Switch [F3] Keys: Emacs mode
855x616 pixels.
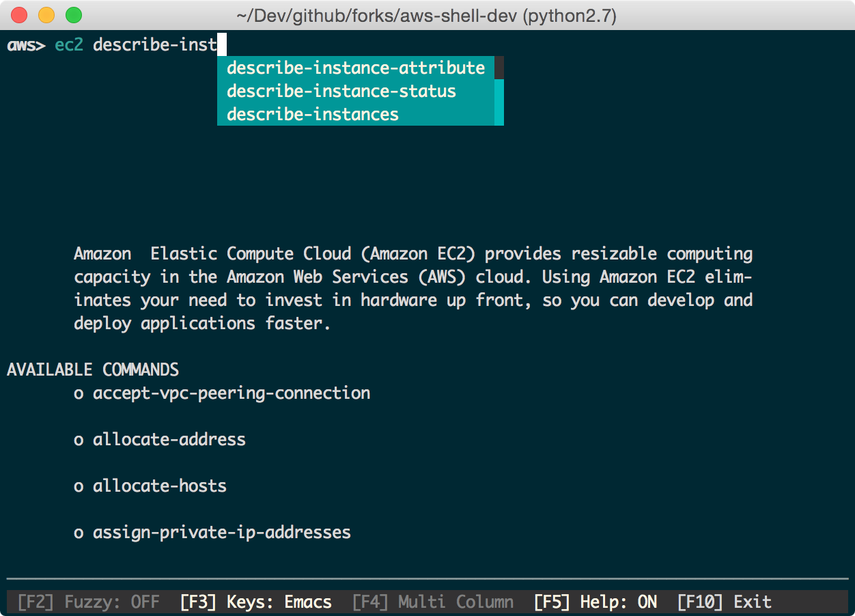[256, 602]
